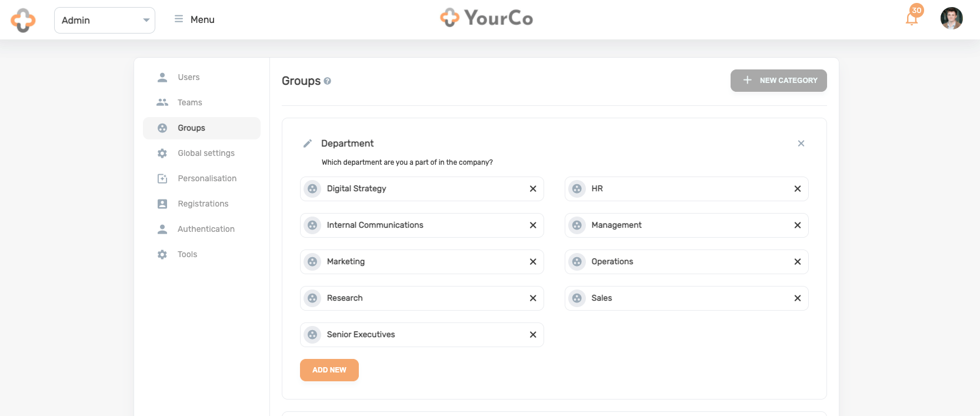980x416 pixels.
Task: Click the Senior Executives group icon
Action: coord(312,335)
